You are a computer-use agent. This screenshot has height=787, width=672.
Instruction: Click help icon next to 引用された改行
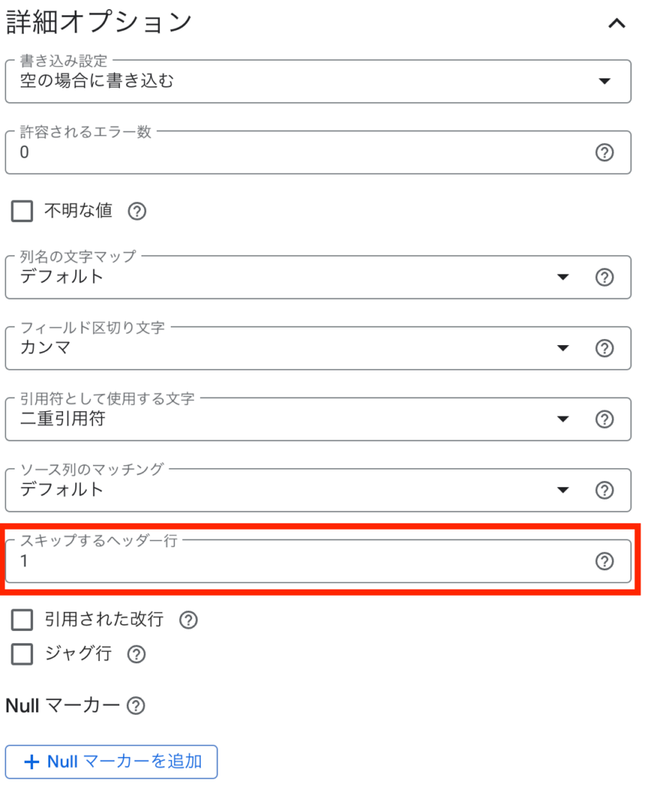[x=188, y=620]
